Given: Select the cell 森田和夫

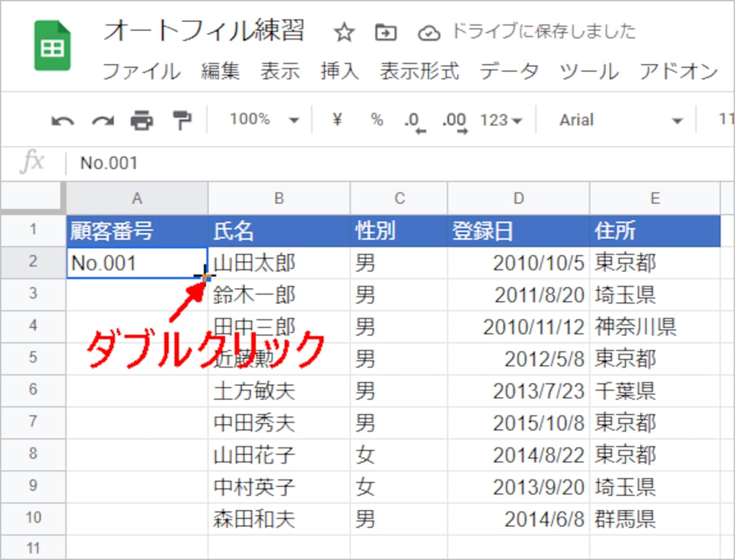Looking at the screenshot, I should pyautogui.click(x=279, y=518).
